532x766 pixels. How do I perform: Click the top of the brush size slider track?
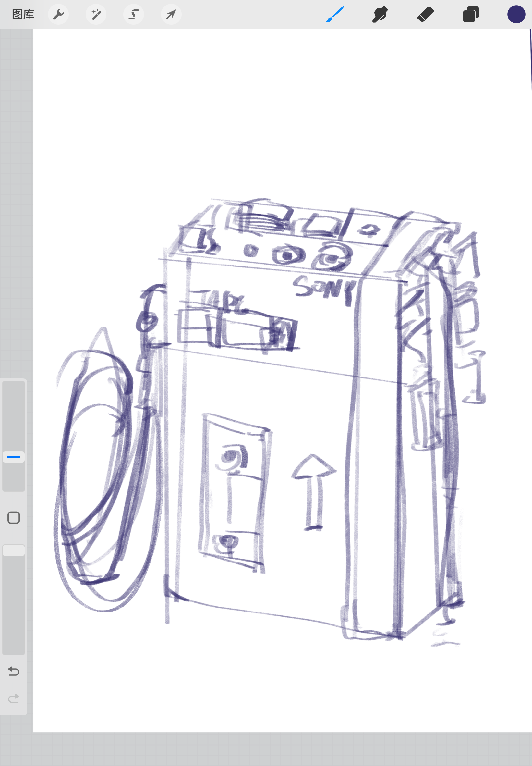(x=14, y=387)
